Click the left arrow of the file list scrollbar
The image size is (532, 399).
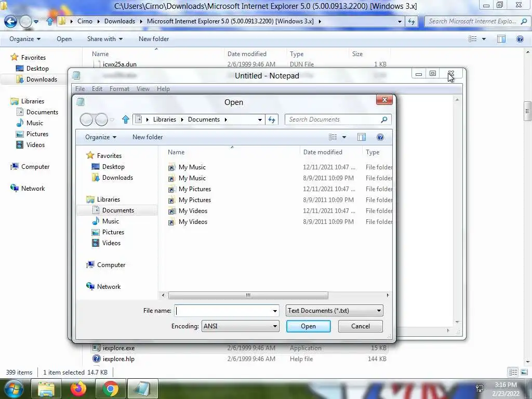pos(163,295)
